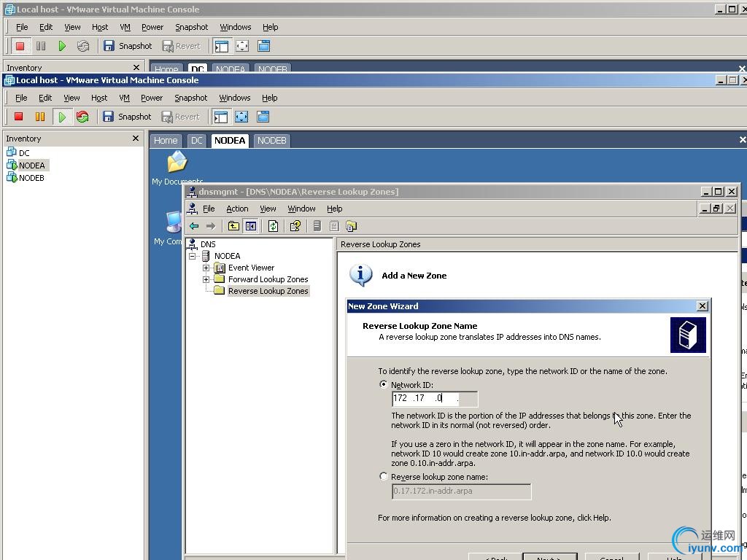Close the New Zone Wizard dialog

703,306
